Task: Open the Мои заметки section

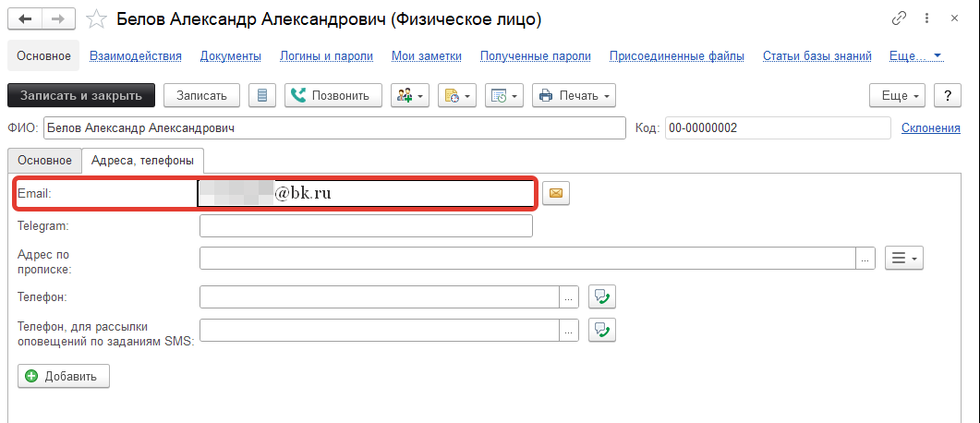Action: [427, 56]
